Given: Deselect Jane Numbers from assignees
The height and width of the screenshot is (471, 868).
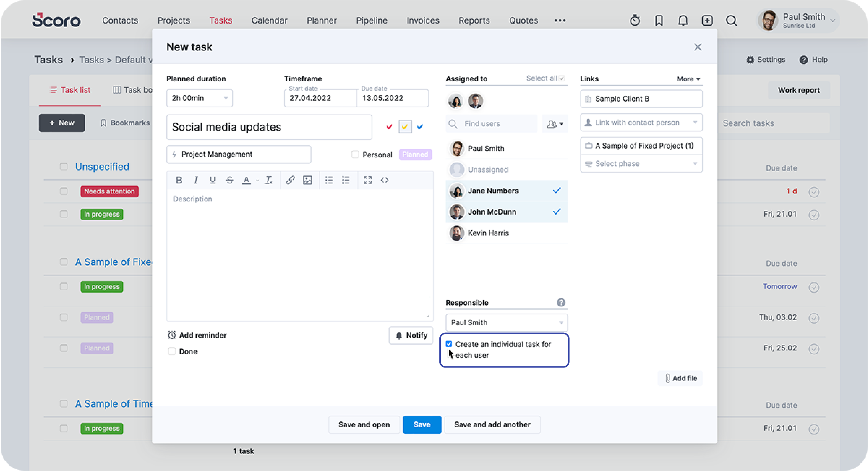Looking at the screenshot, I should coord(557,190).
